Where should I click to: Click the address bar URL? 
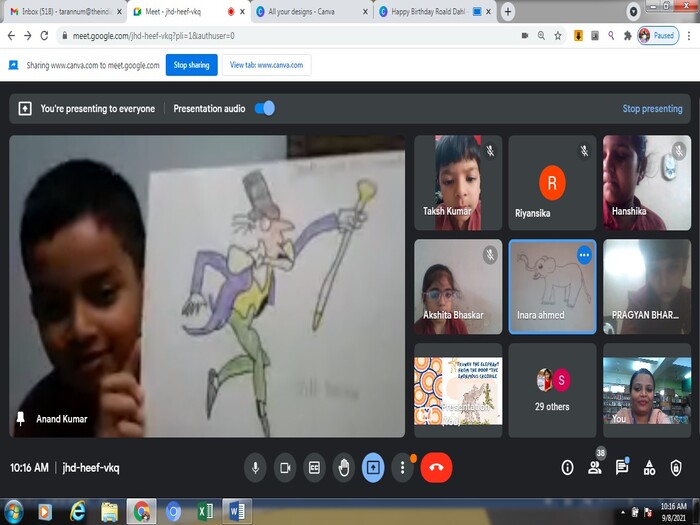tap(154, 36)
